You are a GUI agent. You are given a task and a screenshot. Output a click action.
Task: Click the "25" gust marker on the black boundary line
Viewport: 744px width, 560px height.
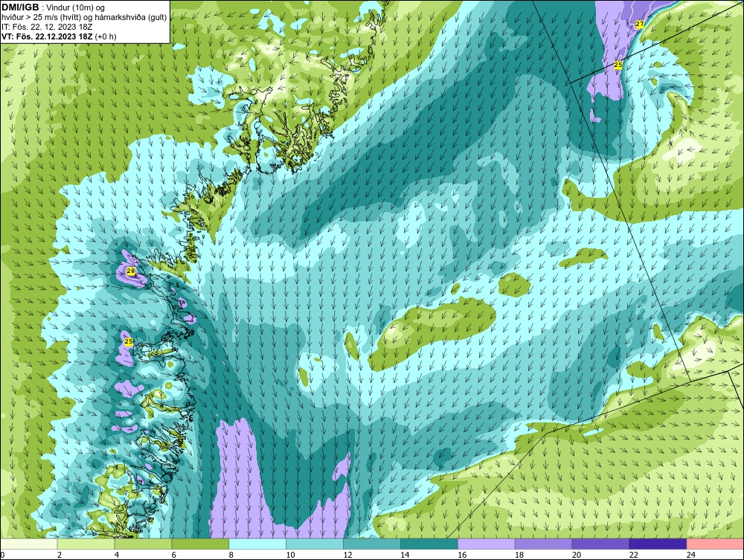click(618, 65)
